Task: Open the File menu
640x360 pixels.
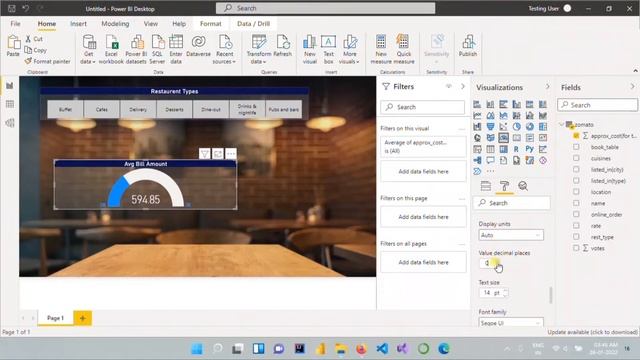Action: coord(16,24)
